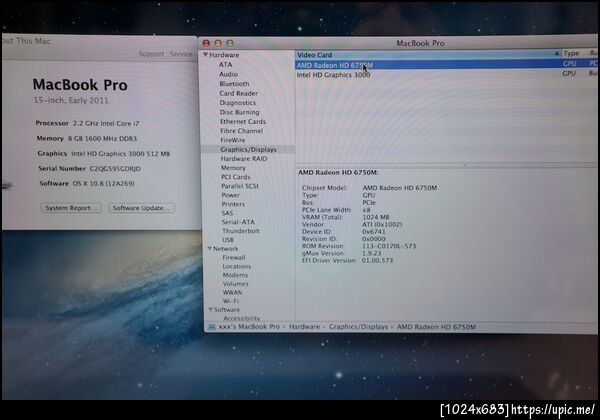This screenshot has width=600, height=420.
Task: Zoom the MacBook Pro system report window
Action: click(230, 43)
